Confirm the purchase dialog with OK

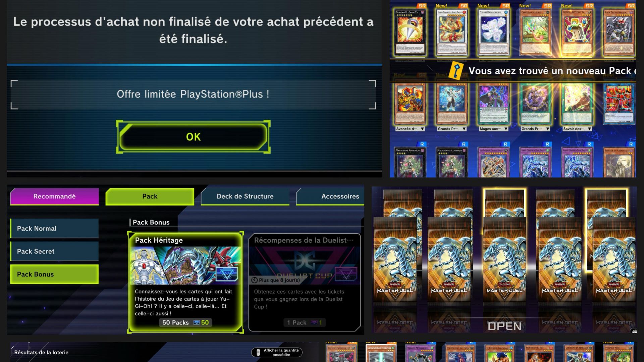pos(193,137)
